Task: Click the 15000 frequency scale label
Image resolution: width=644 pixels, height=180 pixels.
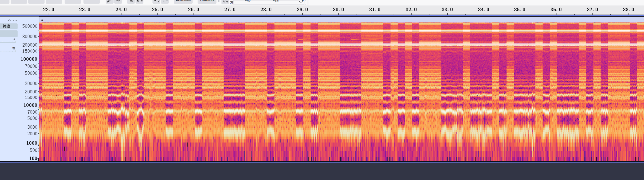Action: [31, 98]
